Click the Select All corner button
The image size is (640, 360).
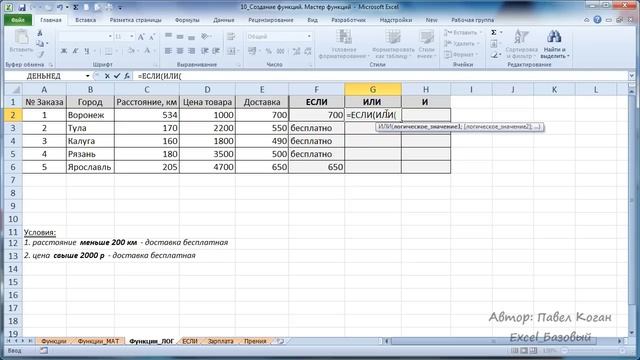(x=13, y=89)
